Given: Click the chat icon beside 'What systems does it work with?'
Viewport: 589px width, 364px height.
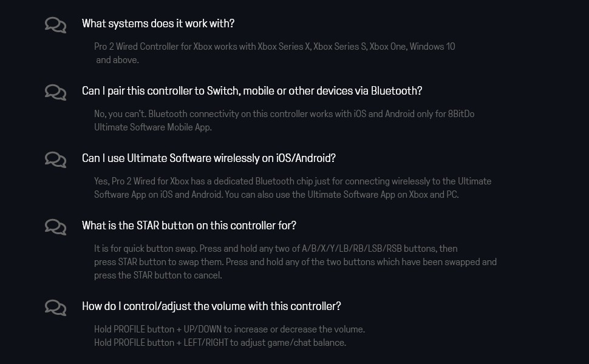Looking at the screenshot, I should [55, 25].
